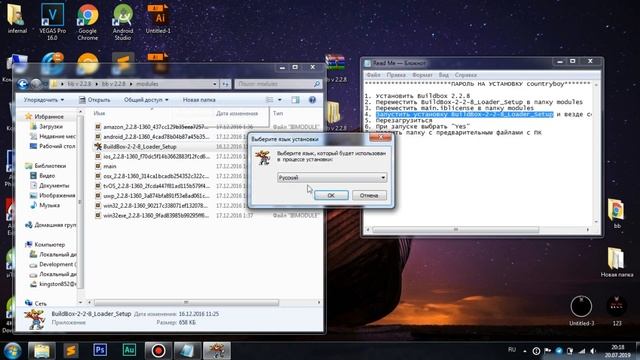This screenshot has width=640, height=360.
Task: Open the Notepad taskbar icon
Action: [187, 350]
